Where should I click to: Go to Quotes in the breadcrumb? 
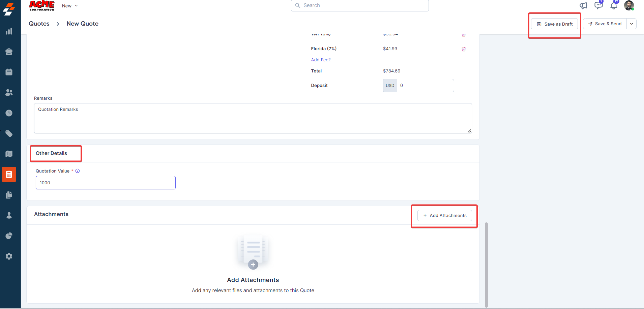pos(39,24)
